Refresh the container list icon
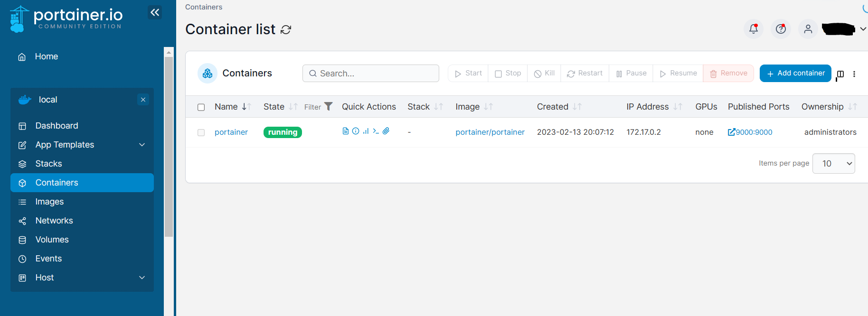 click(x=286, y=30)
